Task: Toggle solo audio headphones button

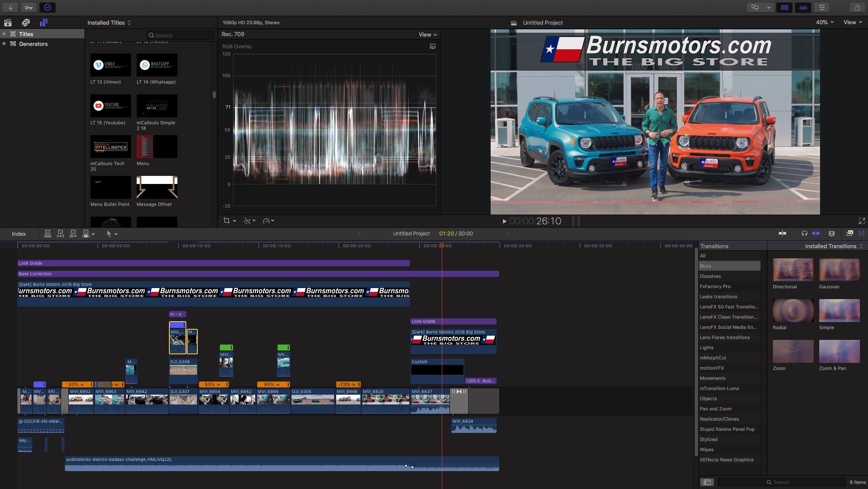Action: (804, 233)
